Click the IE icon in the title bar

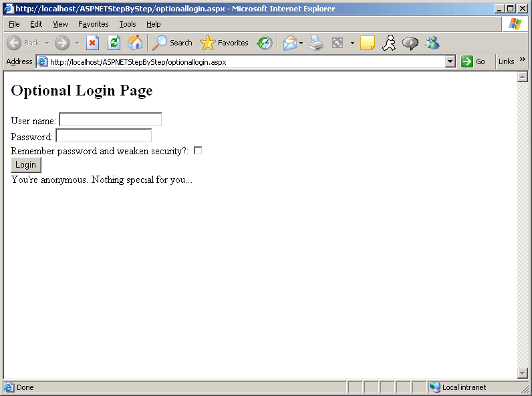(9, 9)
